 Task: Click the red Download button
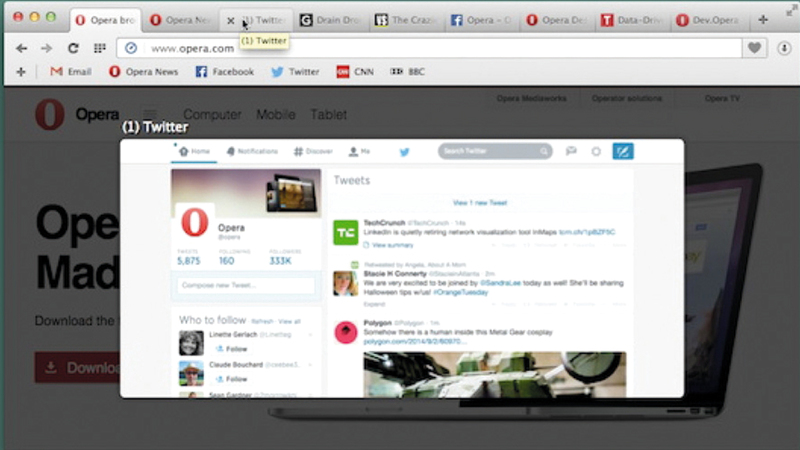click(x=78, y=367)
